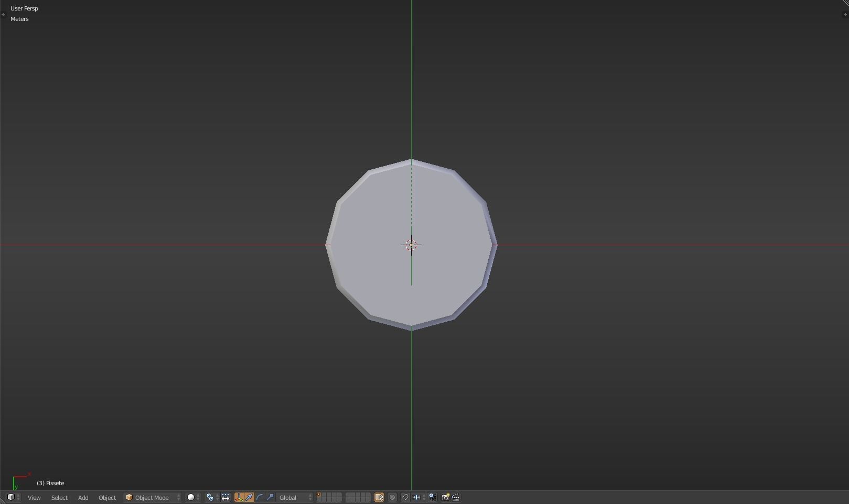Enable the translate manipulator arrow
Viewport: 849px width, 504px height.
coord(249,498)
